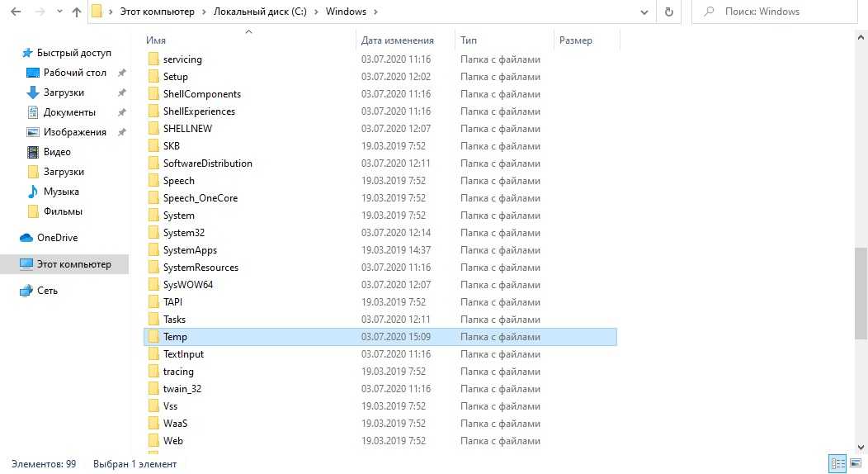Select the Speech folder
The width and height of the screenshot is (868, 474).
pyautogui.click(x=178, y=181)
